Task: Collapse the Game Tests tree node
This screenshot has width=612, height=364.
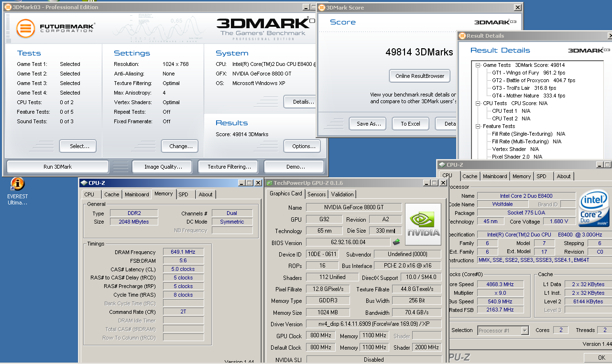Action: pos(478,65)
